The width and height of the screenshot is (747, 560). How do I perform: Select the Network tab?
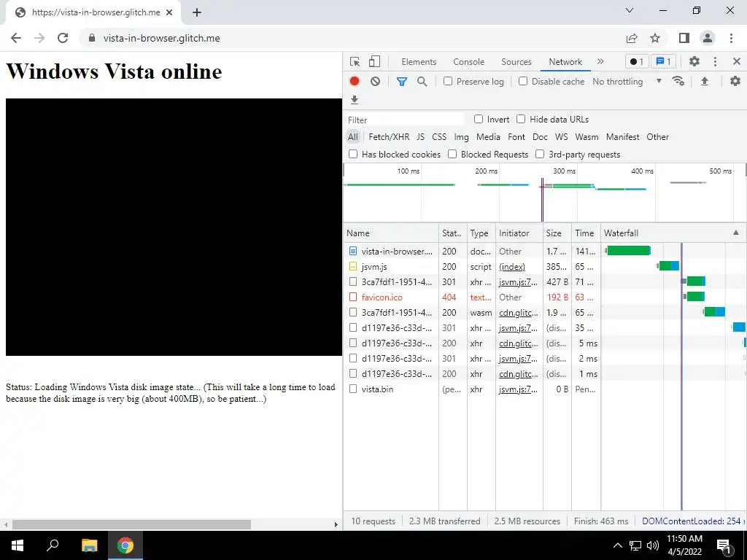click(x=565, y=62)
